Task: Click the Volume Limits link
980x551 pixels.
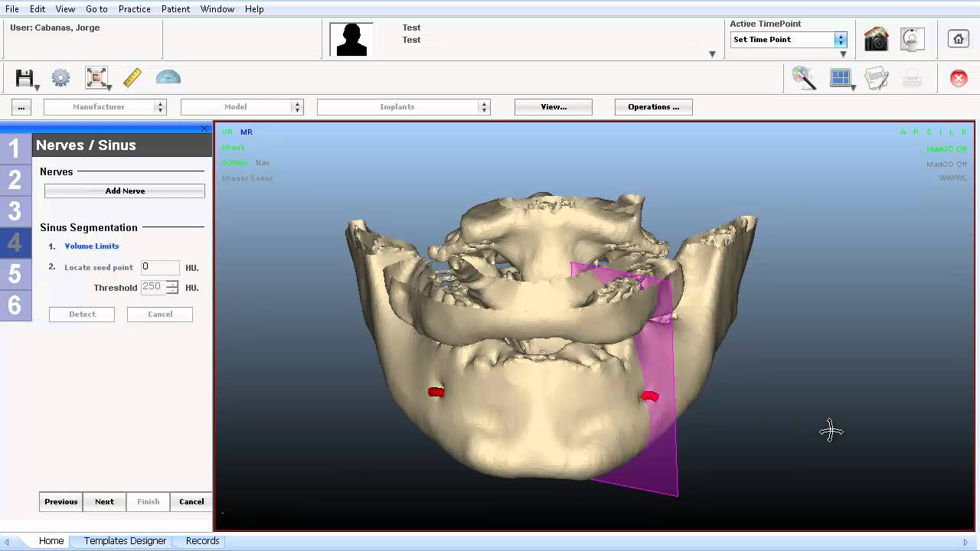Action: [92, 246]
